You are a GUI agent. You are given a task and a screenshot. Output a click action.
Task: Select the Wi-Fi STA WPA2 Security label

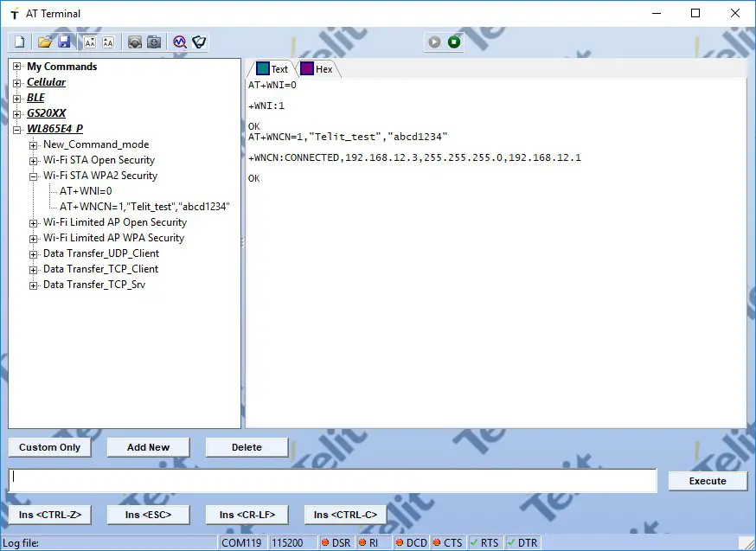coord(100,176)
